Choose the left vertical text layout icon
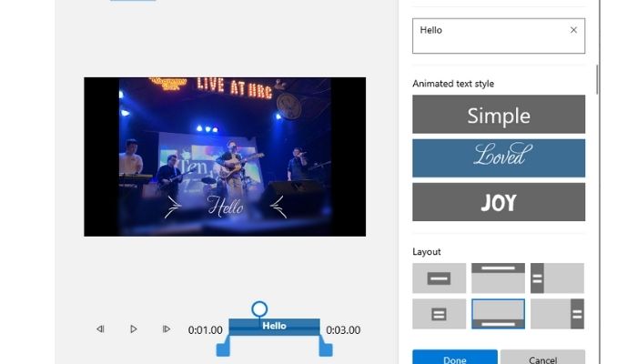Image resolution: width=637 pixels, height=364 pixels. tap(557, 278)
